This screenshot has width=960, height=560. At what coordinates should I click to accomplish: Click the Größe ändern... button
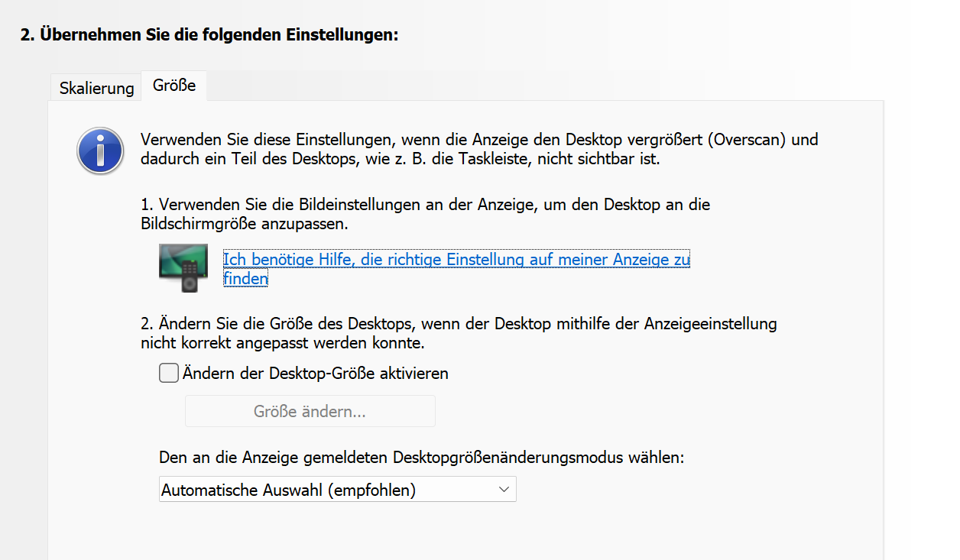coord(310,411)
